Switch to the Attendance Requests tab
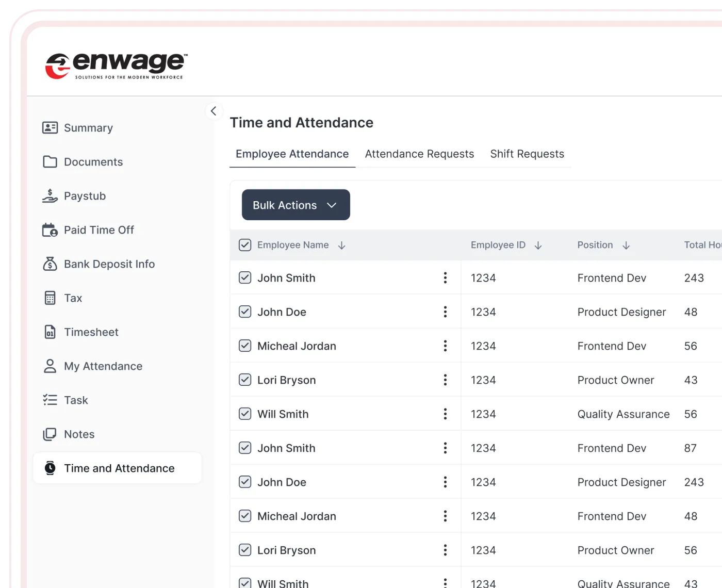Screen dimensions: 722x588 coord(419,154)
